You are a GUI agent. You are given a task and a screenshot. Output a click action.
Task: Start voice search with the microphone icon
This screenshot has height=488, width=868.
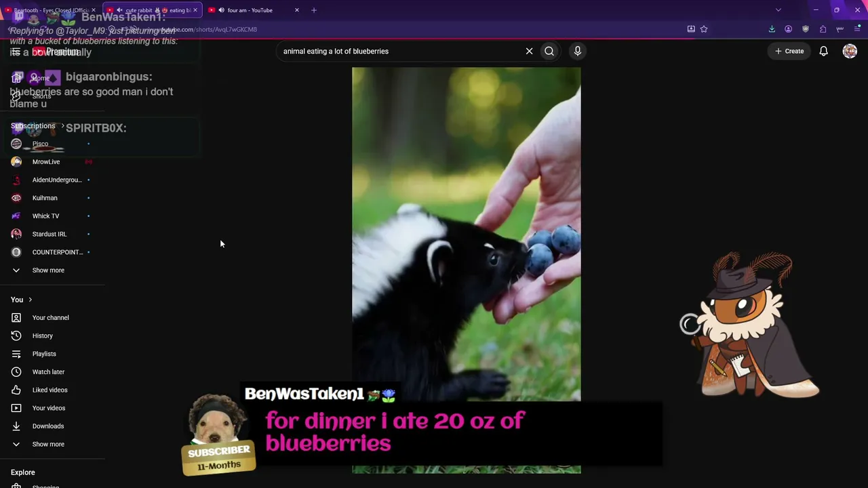tap(578, 51)
